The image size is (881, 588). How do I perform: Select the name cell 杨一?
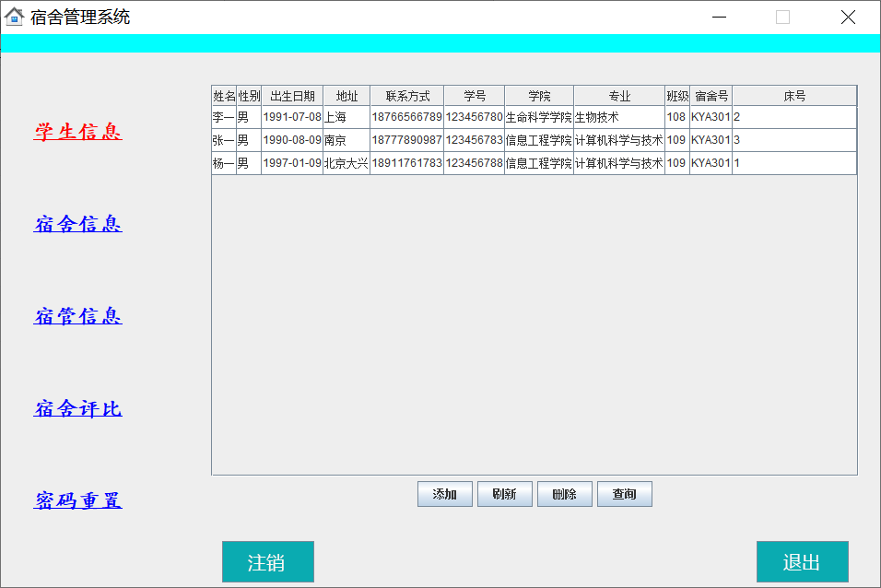click(224, 163)
